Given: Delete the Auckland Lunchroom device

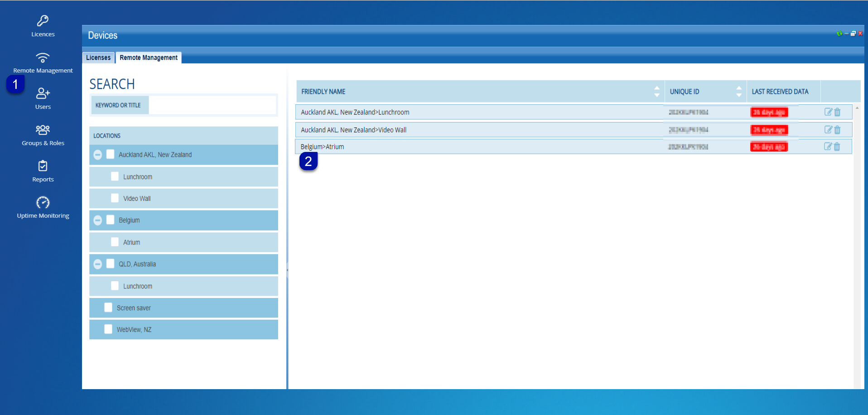Looking at the screenshot, I should coord(837,112).
